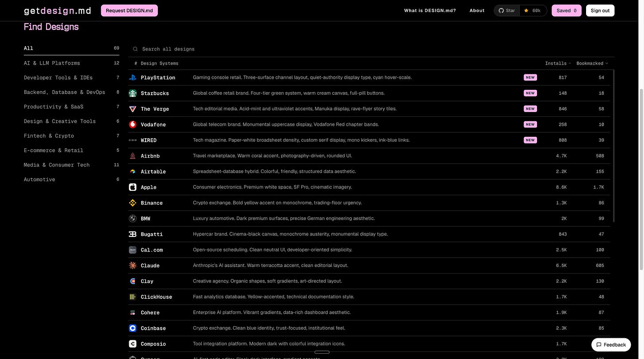Open the Apple design name

click(149, 187)
